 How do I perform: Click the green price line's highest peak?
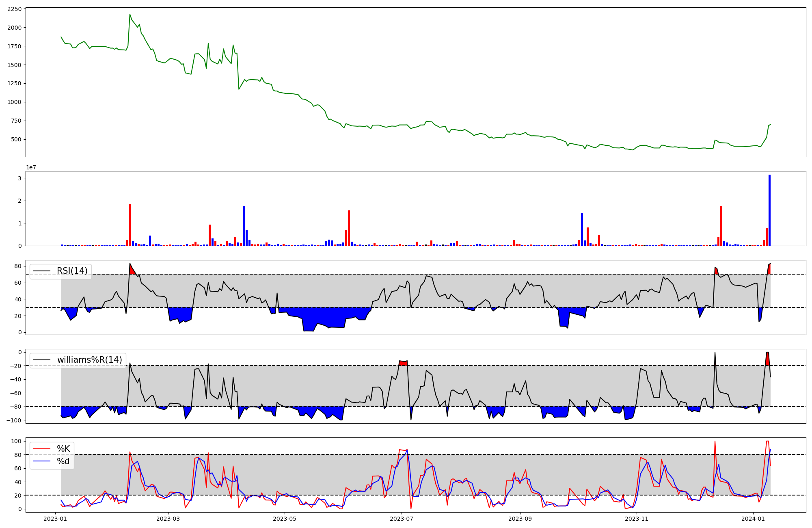pyautogui.click(x=130, y=15)
